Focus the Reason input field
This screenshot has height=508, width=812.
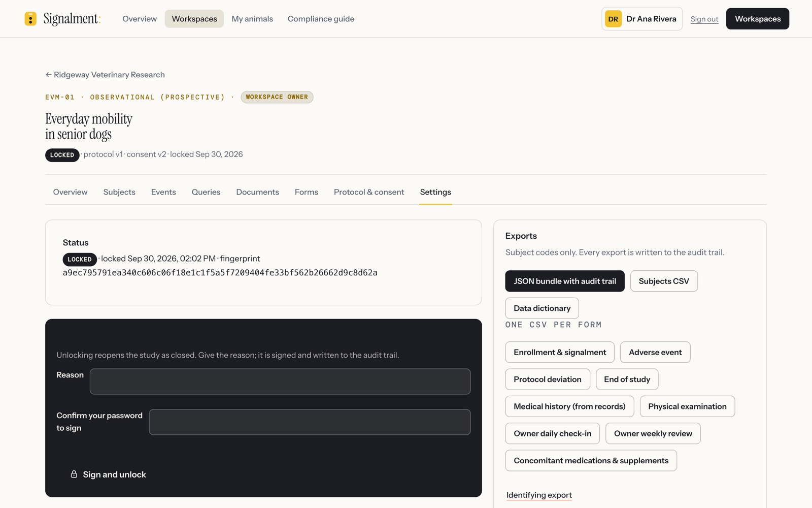tap(280, 382)
